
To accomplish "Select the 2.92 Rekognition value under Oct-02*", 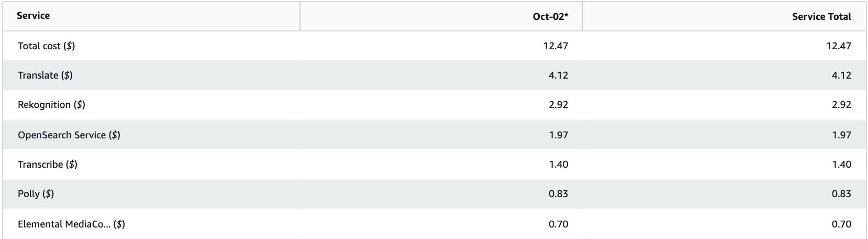I will click(558, 105).
